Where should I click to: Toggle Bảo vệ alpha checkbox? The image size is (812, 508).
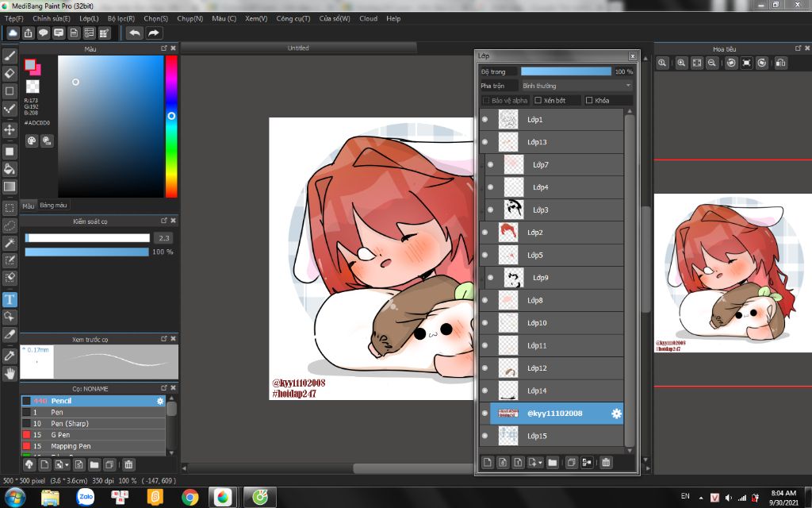click(486, 101)
